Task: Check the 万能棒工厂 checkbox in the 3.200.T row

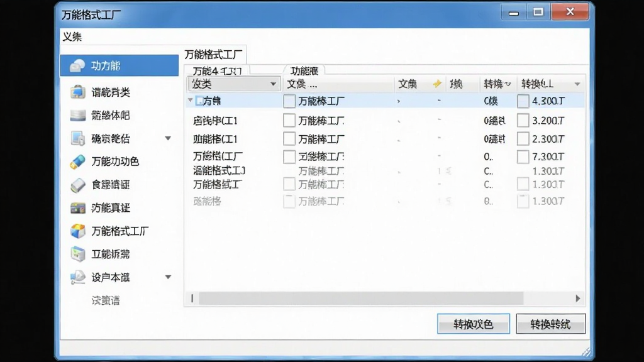Action: pos(289,120)
